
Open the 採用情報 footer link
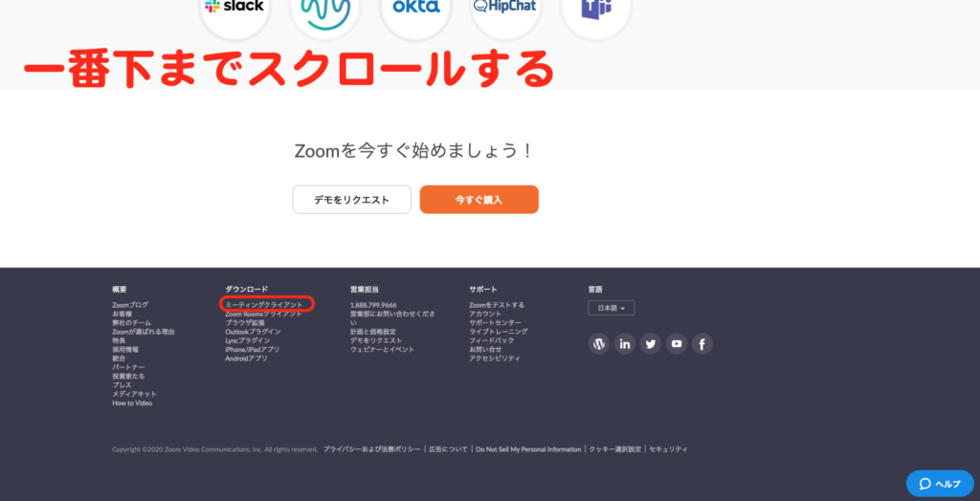point(125,350)
